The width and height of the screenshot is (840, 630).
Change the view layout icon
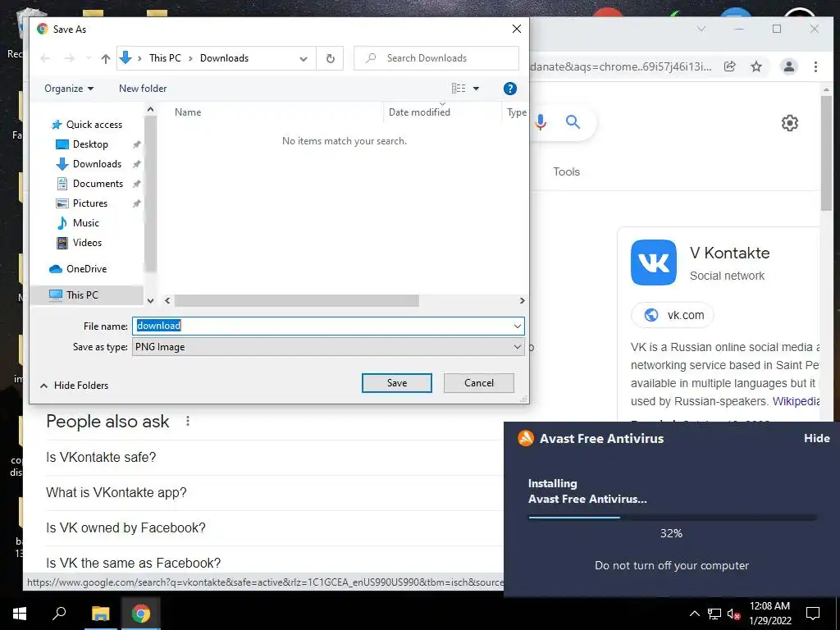coord(459,89)
